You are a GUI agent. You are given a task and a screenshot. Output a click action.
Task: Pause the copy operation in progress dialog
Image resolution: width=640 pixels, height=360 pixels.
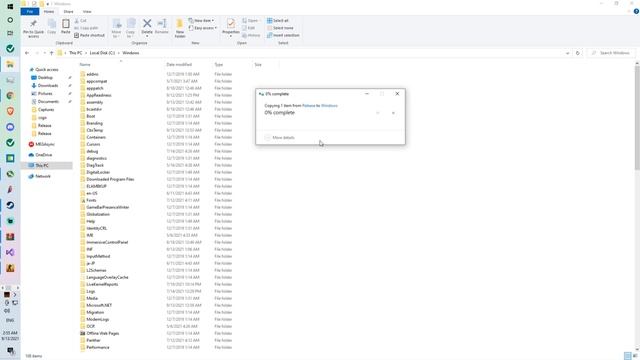pos(378,113)
